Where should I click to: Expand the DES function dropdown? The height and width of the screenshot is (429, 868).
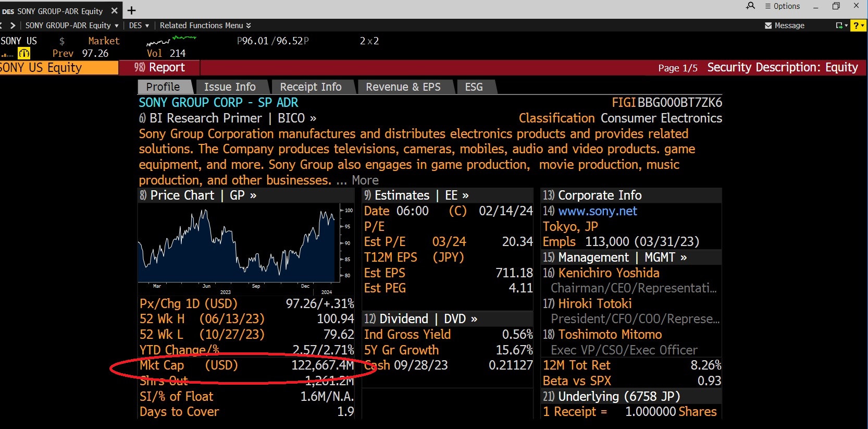click(139, 26)
